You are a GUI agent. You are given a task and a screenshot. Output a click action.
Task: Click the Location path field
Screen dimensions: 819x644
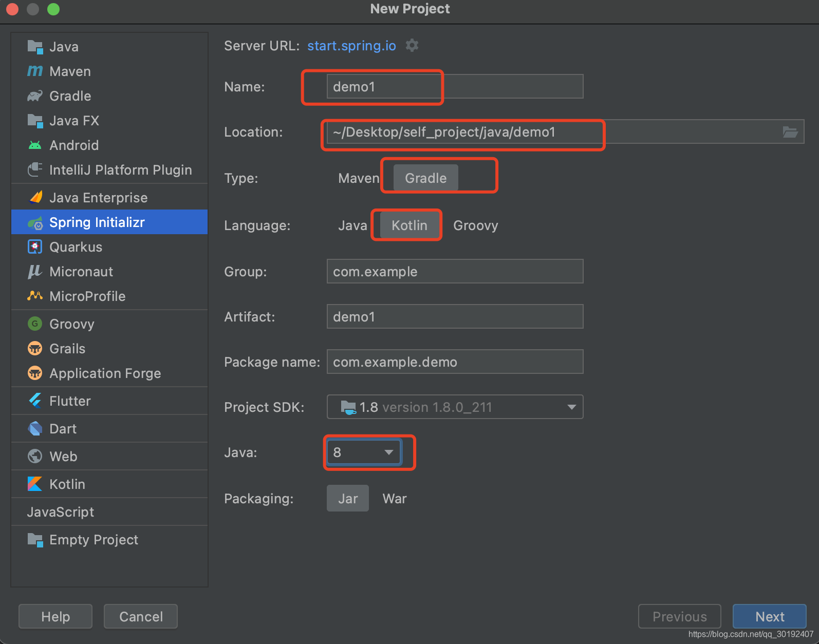[x=565, y=132]
